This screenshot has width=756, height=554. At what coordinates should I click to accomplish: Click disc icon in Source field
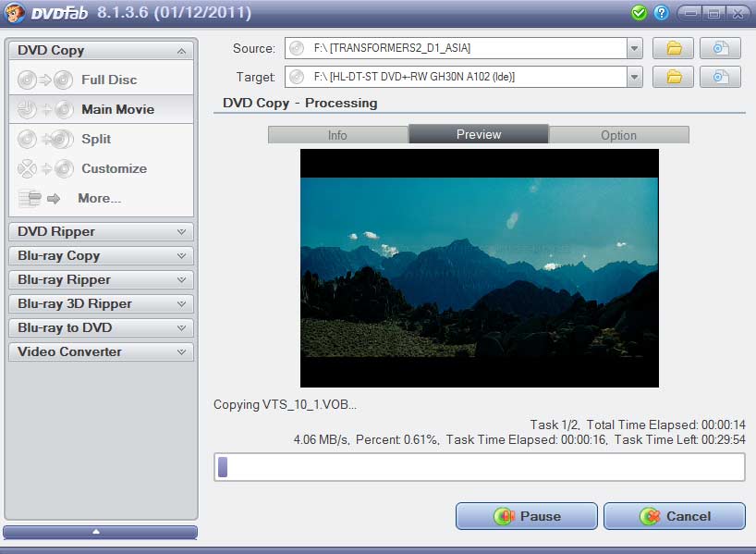297,48
